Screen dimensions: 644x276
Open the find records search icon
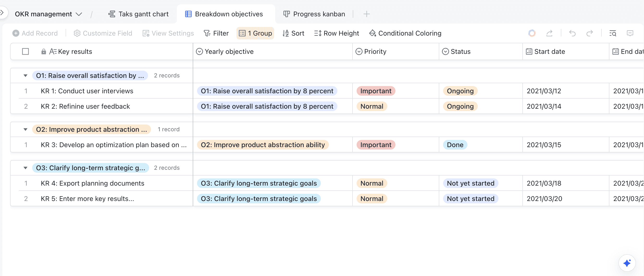(x=613, y=33)
